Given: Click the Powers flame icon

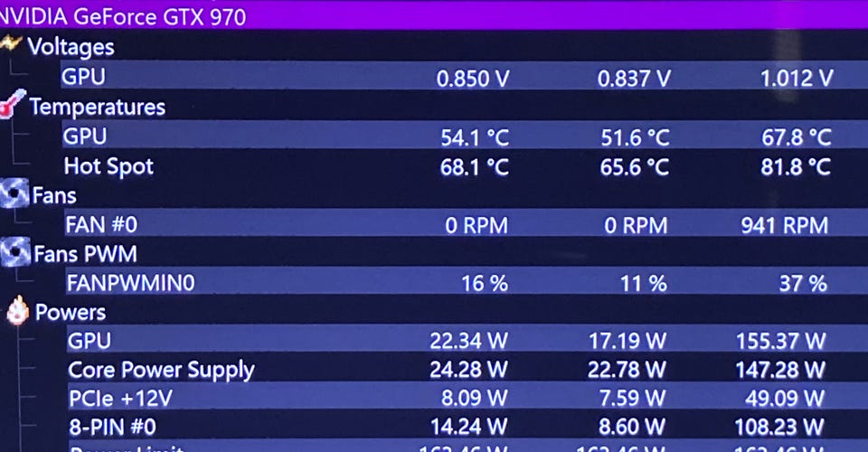Looking at the screenshot, I should pos(18,310).
